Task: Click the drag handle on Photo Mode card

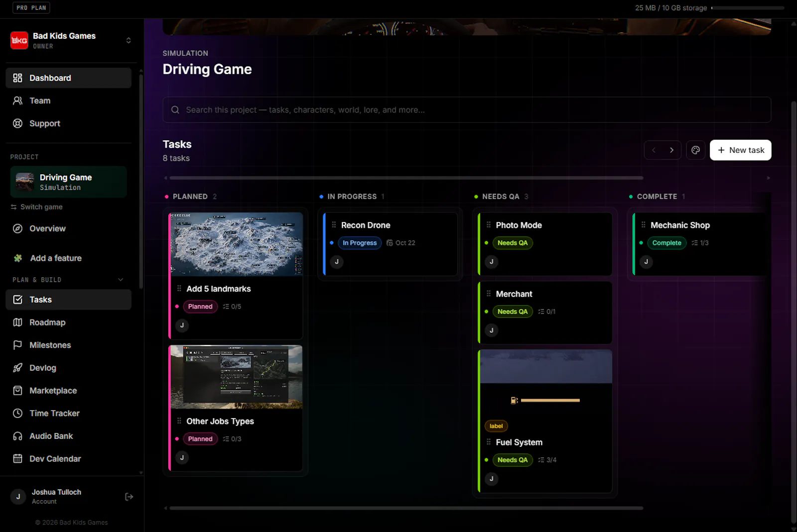Action: pos(489,225)
